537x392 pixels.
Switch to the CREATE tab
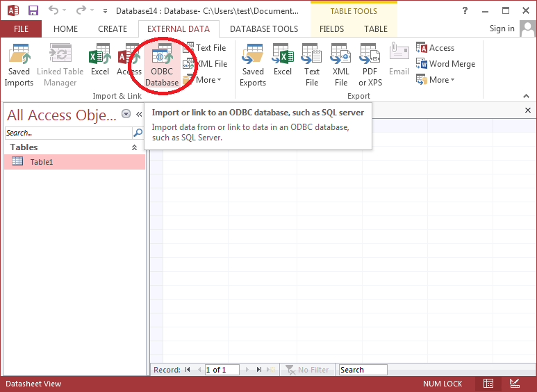113,28
